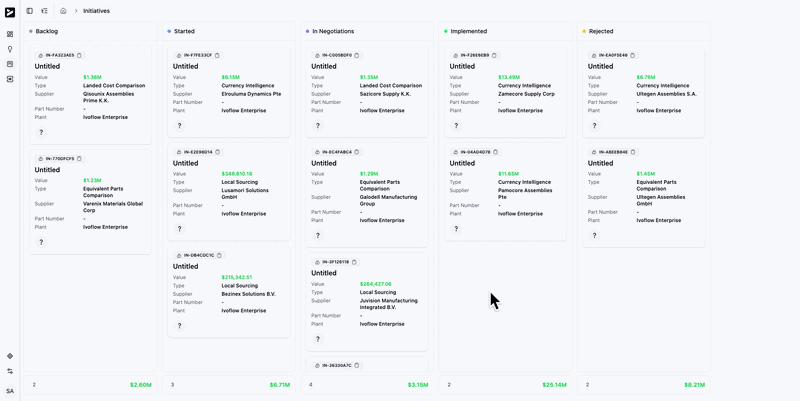Click Started column total $6.71M

(280, 385)
